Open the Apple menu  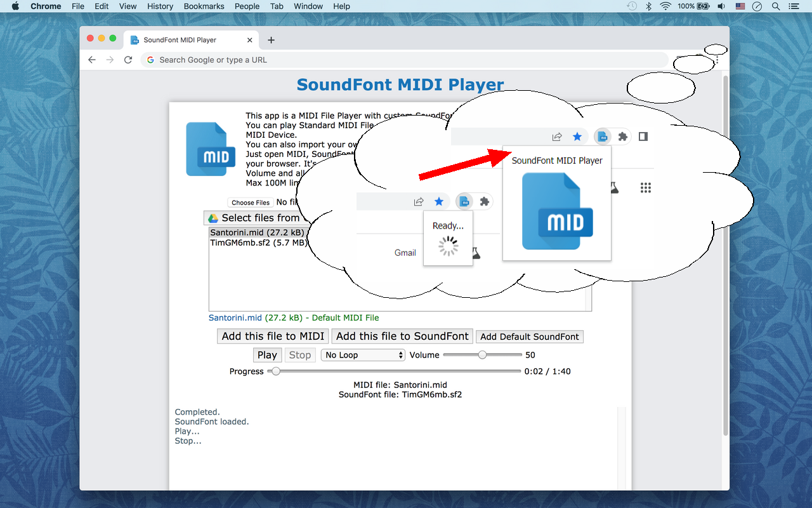(x=15, y=6)
